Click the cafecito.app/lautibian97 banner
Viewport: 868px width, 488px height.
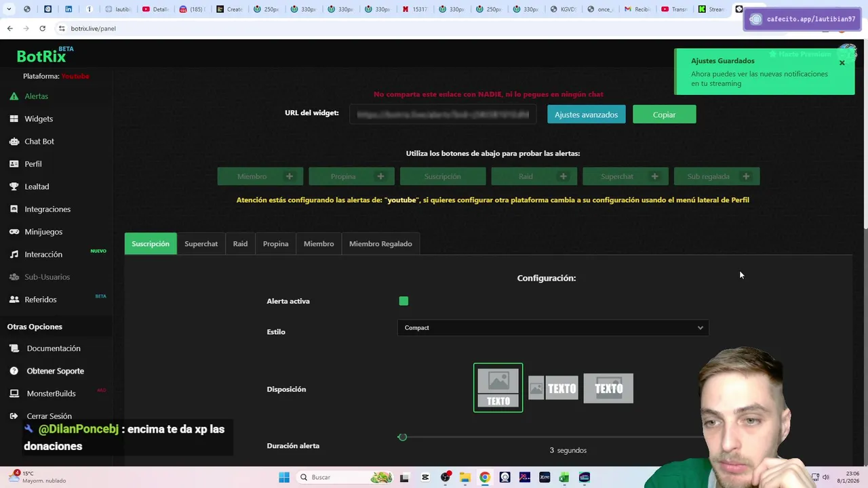[802, 19]
